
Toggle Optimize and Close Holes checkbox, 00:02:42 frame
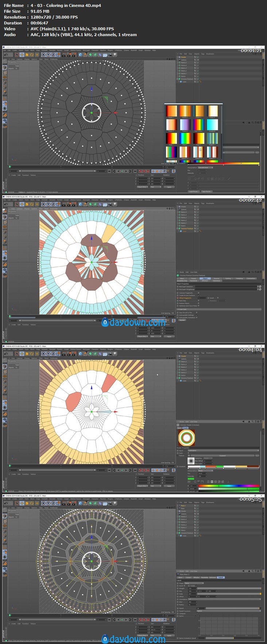pos(198,306)
